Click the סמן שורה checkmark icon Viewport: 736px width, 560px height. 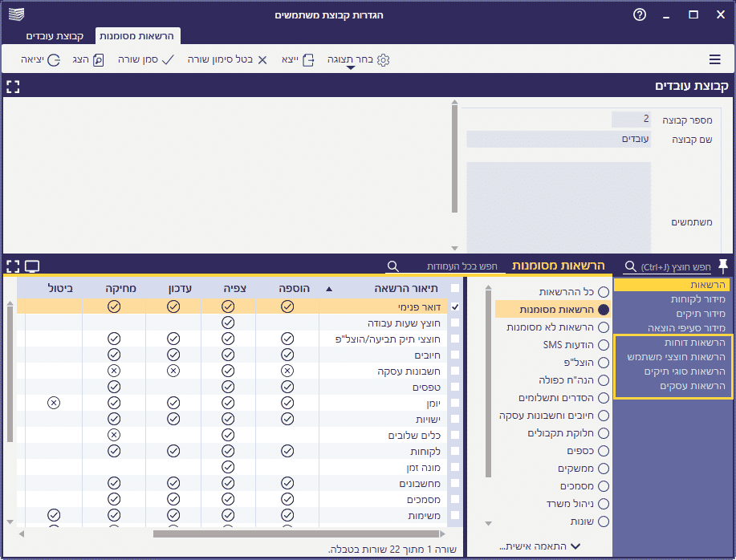coord(168,59)
